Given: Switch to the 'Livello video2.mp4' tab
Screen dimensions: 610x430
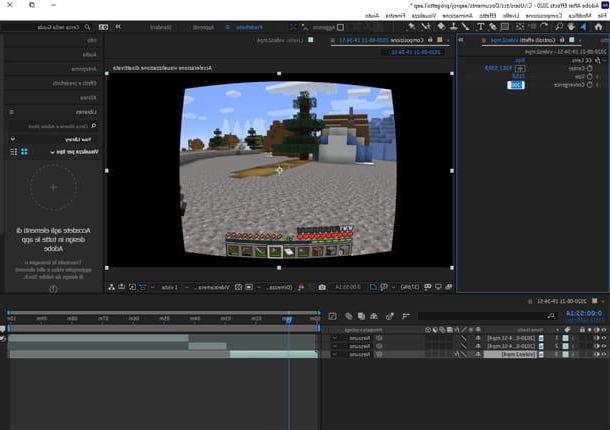Looking at the screenshot, I should tap(280, 40).
